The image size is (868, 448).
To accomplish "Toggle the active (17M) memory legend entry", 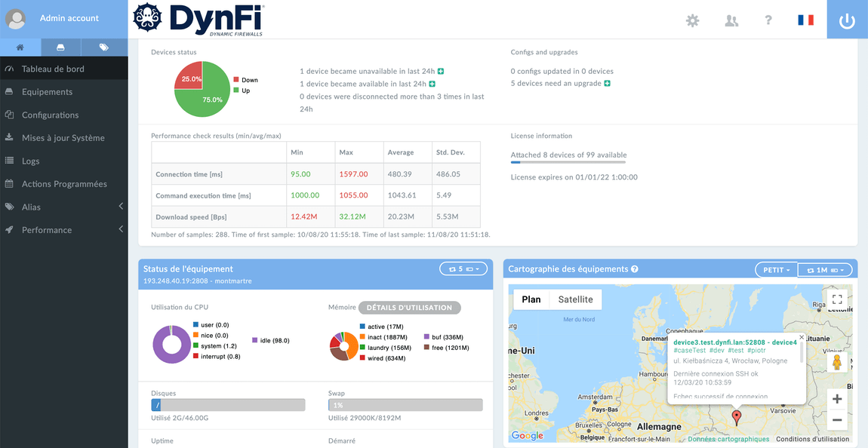I will (381, 327).
